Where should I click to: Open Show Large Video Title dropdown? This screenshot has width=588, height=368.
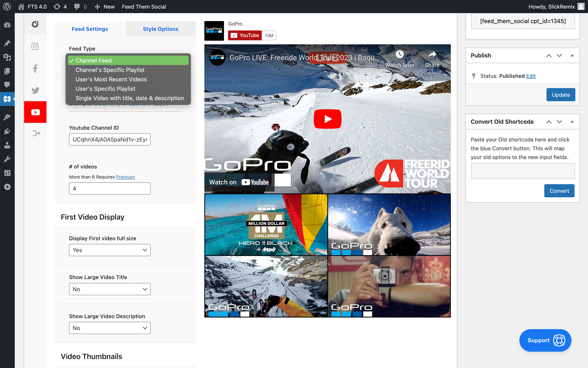(110, 289)
